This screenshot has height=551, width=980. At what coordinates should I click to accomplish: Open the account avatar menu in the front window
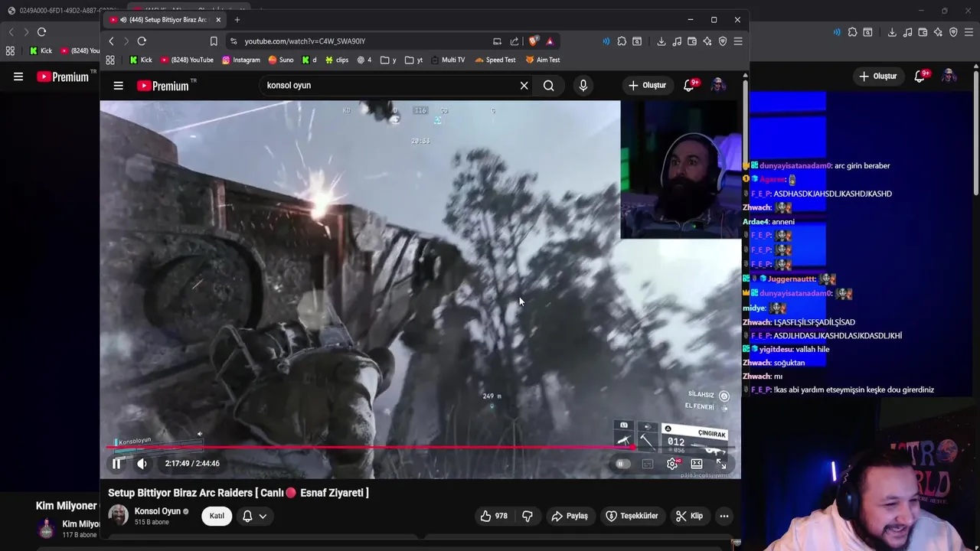pos(718,86)
